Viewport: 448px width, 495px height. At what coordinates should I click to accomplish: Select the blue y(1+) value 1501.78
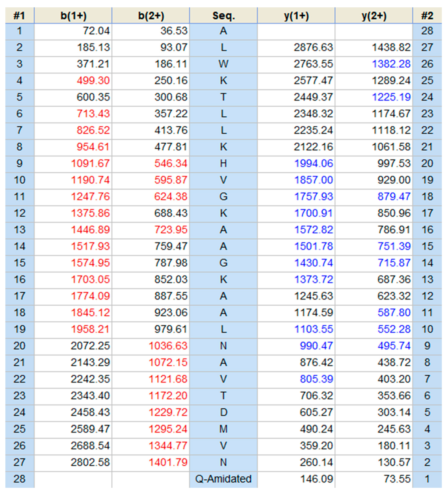coord(313,246)
